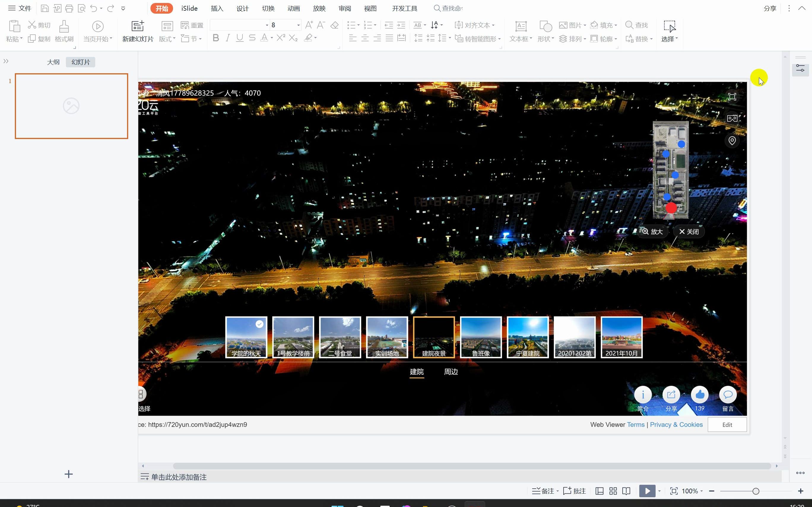The width and height of the screenshot is (812, 507).
Task: Click the Format Painter (格式刷) icon
Action: (x=64, y=26)
